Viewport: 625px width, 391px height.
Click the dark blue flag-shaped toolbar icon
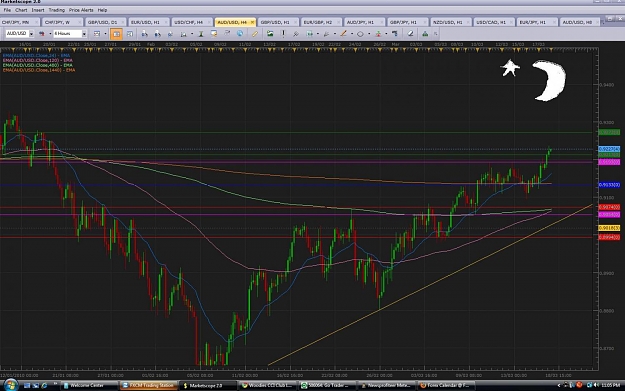tap(395, 34)
